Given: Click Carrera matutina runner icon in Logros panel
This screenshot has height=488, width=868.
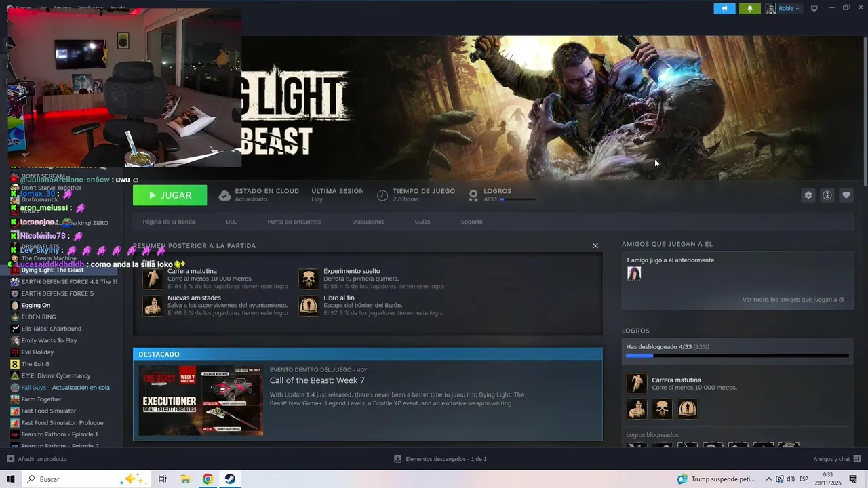Looking at the screenshot, I should point(637,384).
